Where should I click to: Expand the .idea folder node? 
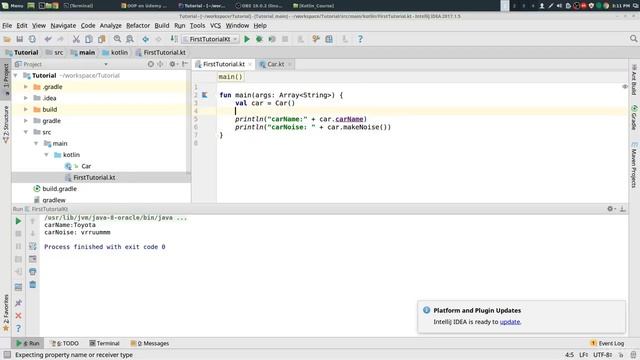tap(26, 98)
